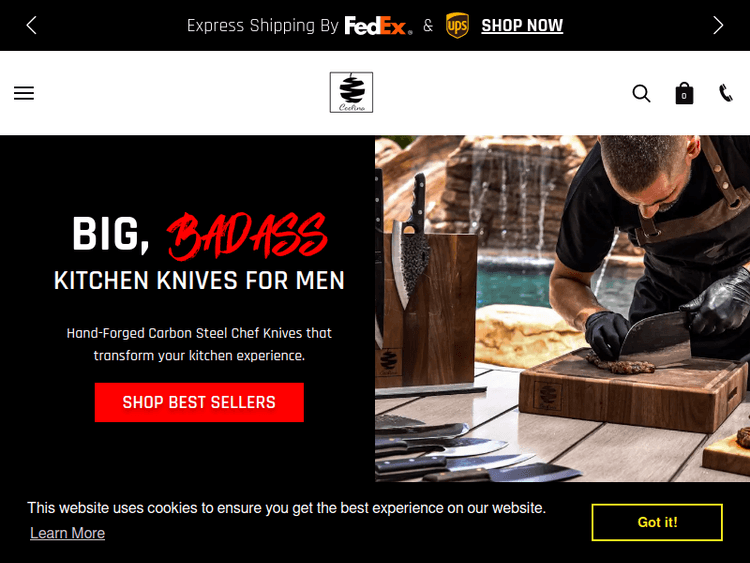Dismiss cookie notice with Got it!
Screen dimensions: 750x563
click(x=657, y=522)
